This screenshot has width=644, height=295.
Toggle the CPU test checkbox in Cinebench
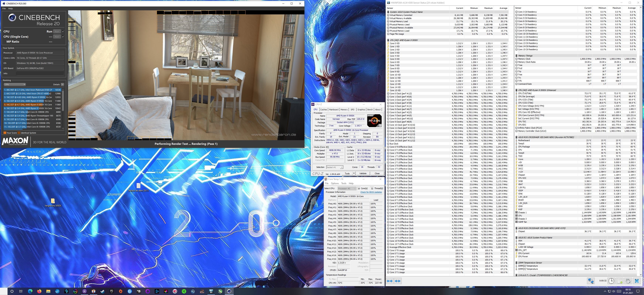63,32
